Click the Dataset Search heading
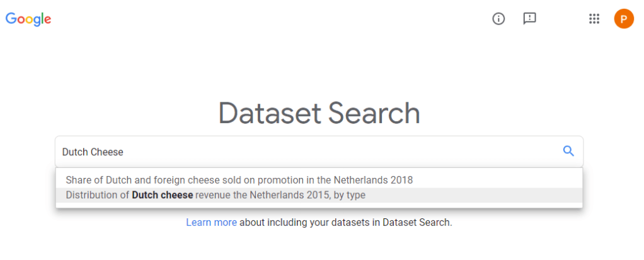 (319, 114)
